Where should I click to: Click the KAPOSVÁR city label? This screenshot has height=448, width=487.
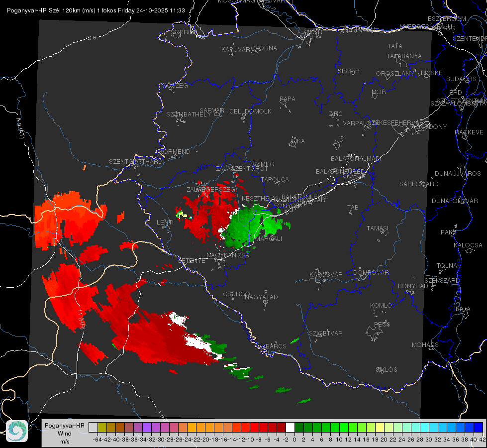coord(326,274)
